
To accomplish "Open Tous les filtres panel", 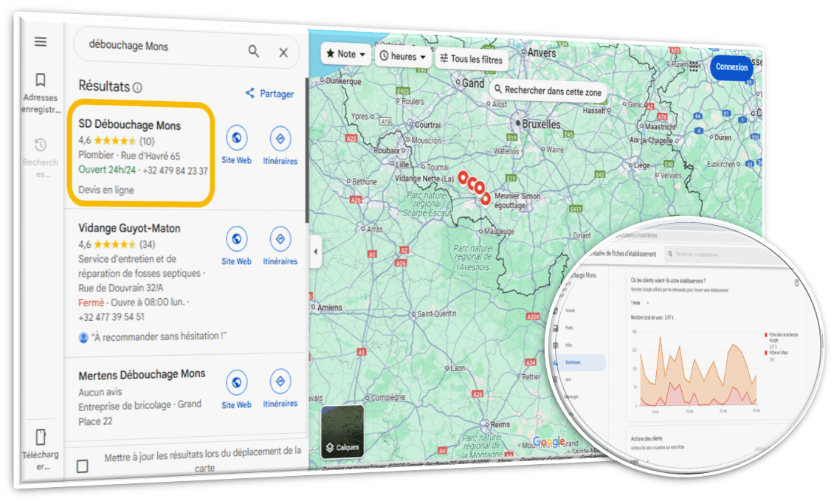I will (x=472, y=59).
